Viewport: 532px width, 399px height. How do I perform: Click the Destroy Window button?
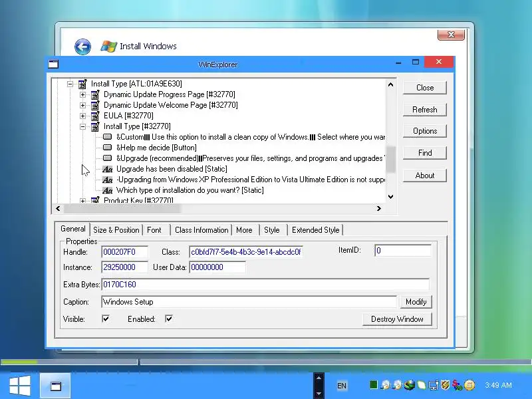[x=397, y=319]
